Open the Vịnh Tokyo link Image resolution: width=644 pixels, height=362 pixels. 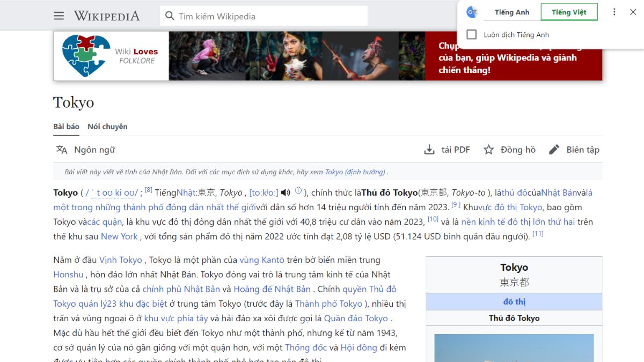(x=121, y=260)
